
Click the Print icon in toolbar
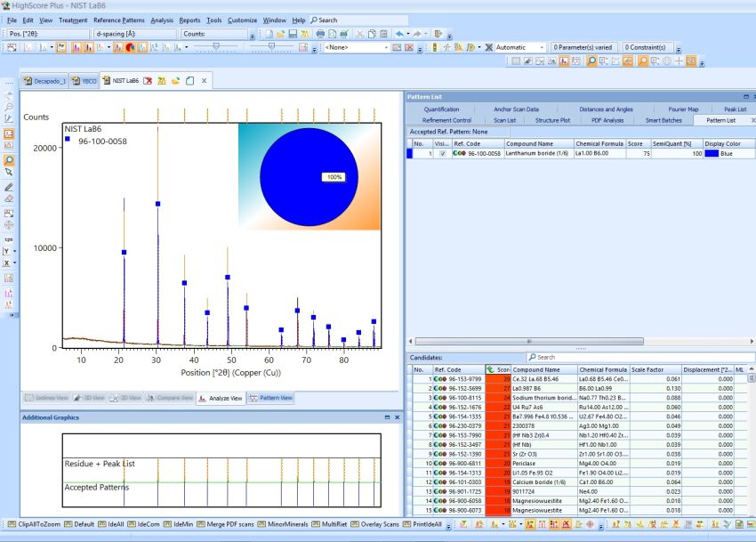click(320, 34)
